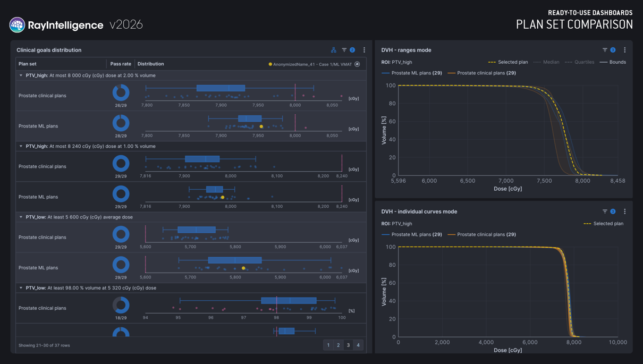The height and width of the screenshot is (364, 643).
Task: Open filter icon in DVH ranges mode panel
Action: pos(605,50)
